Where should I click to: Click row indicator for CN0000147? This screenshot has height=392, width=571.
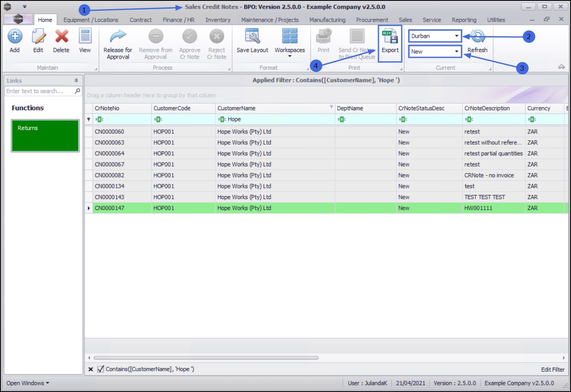coord(89,208)
